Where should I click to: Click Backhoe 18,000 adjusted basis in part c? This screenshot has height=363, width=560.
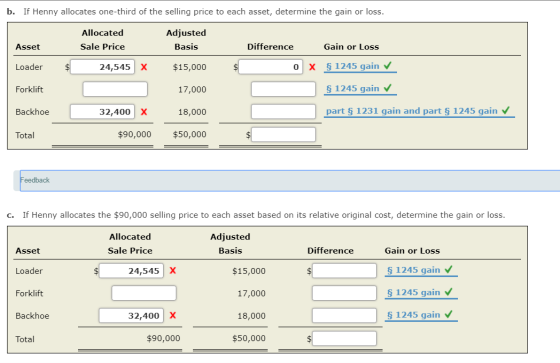251,316
